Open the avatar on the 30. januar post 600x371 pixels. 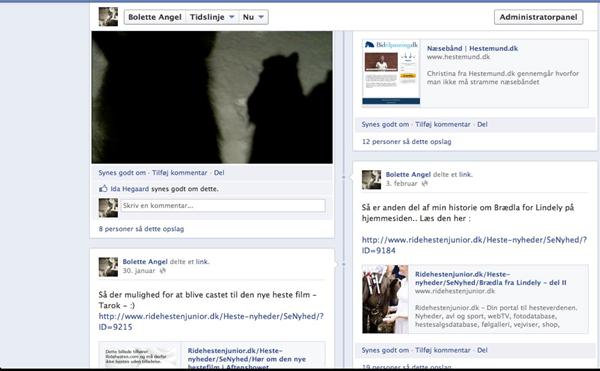(108, 267)
